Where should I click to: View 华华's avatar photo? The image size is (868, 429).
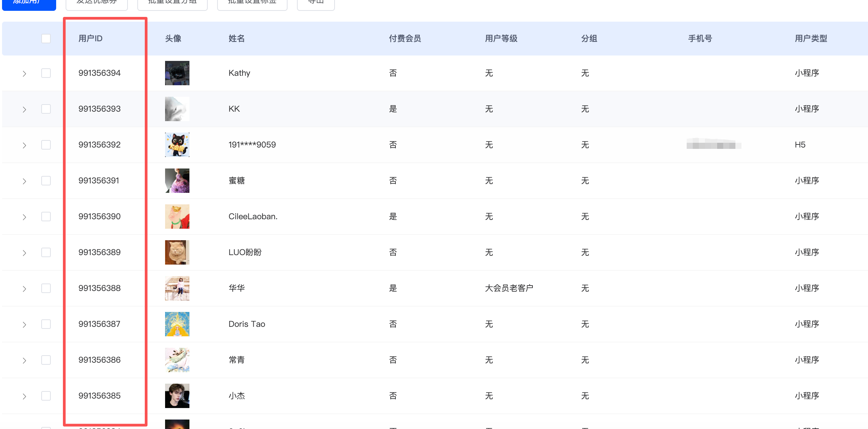point(177,288)
